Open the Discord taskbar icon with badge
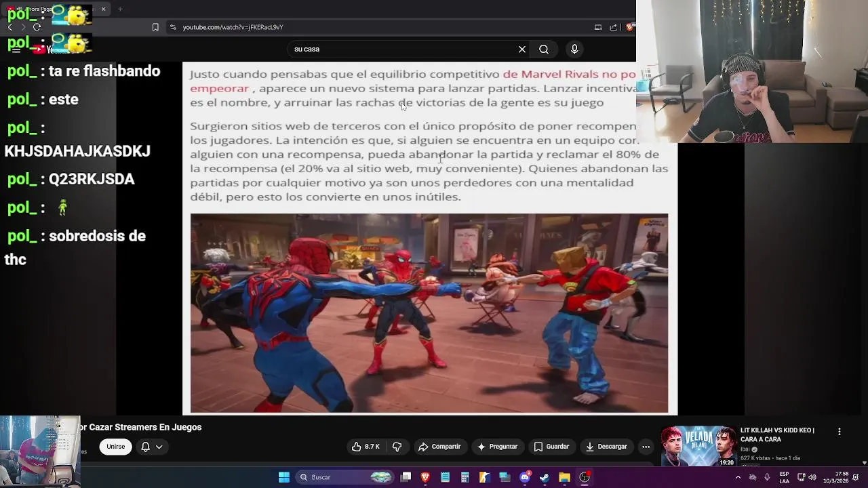This screenshot has height=488, width=868. 524,477
